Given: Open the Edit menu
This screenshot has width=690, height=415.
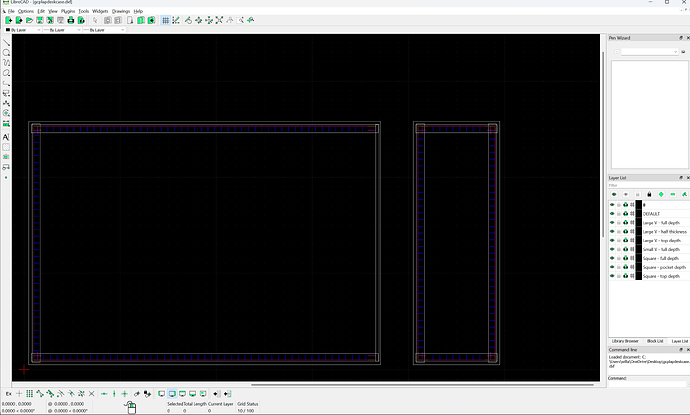Looking at the screenshot, I should pos(41,11).
